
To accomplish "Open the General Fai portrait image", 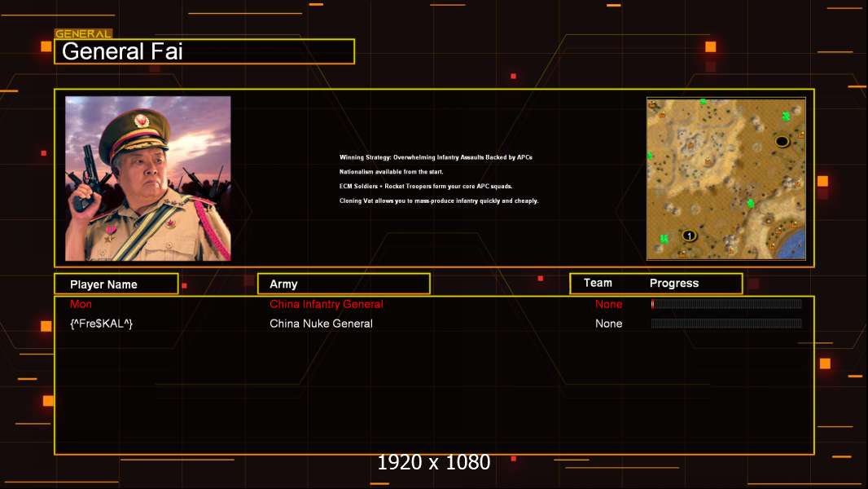I will coord(148,178).
